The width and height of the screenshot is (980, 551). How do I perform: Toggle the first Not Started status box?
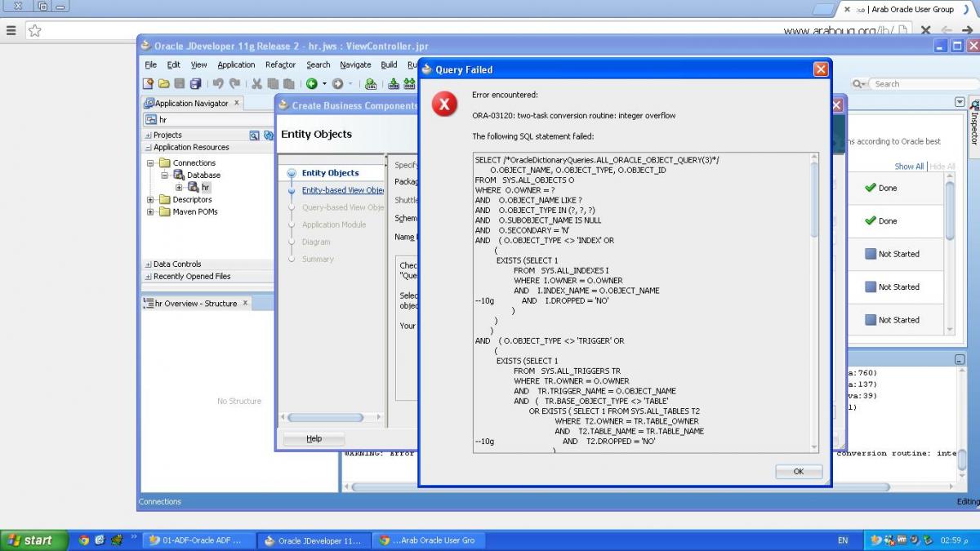(871, 254)
